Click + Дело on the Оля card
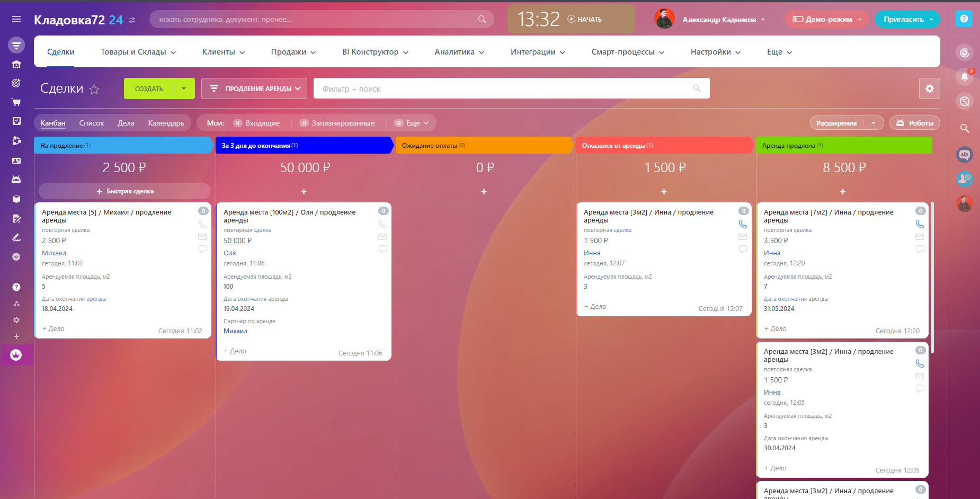The height and width of the screenshot is (499, 980). [235, 351]
